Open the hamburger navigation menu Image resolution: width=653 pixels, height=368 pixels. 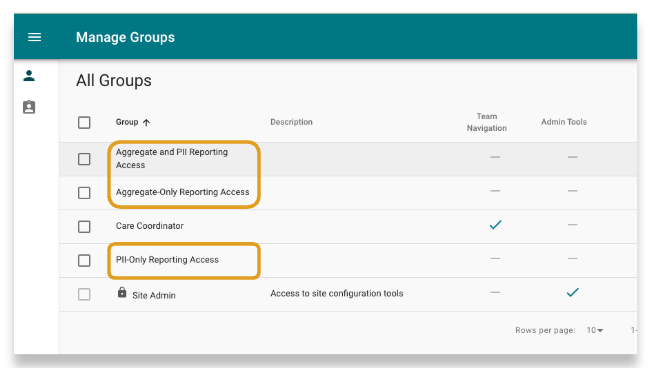(35, 37)
